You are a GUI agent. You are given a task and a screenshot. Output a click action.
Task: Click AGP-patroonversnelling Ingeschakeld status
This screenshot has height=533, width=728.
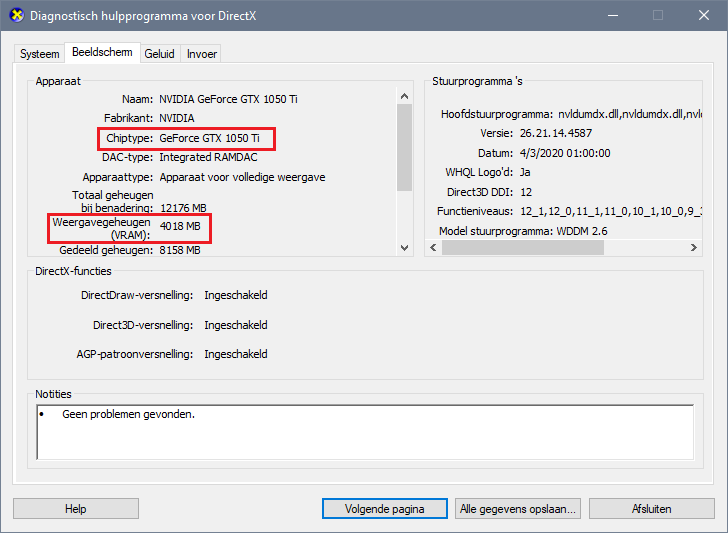236,354
